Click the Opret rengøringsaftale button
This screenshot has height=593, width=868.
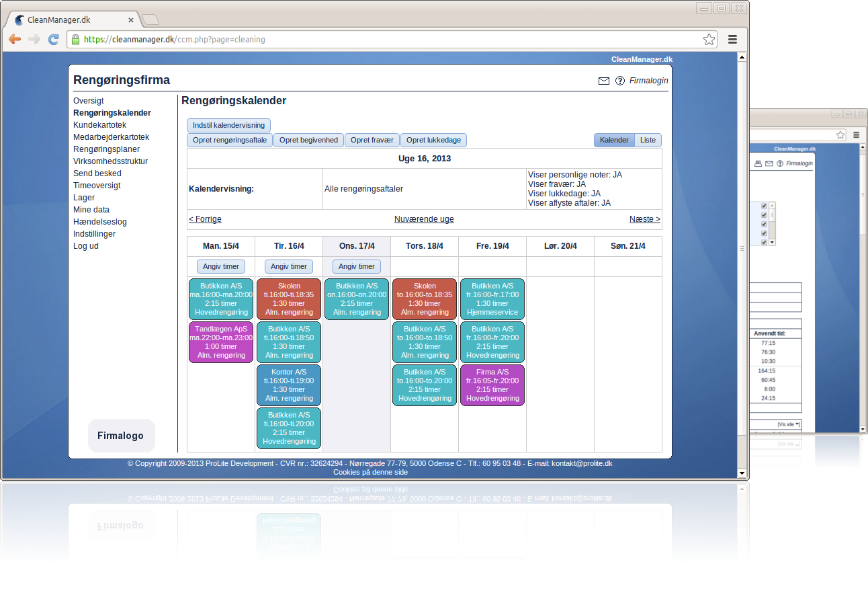[229, 141]
